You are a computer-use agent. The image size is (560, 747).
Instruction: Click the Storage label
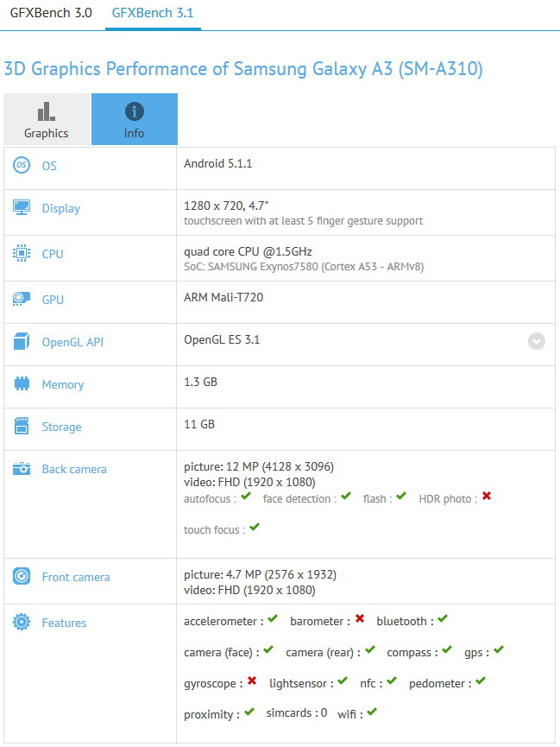point(61,427)
